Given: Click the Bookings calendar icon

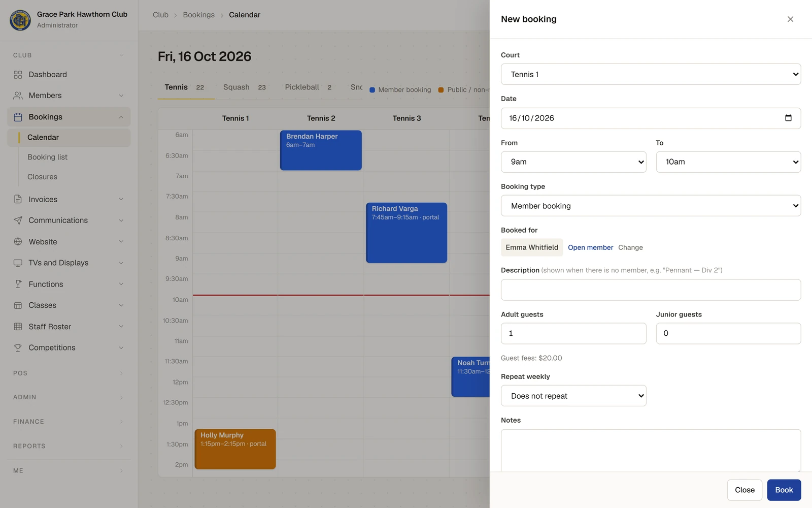Looking at the screenshot, I should click(x=18, y=117).
